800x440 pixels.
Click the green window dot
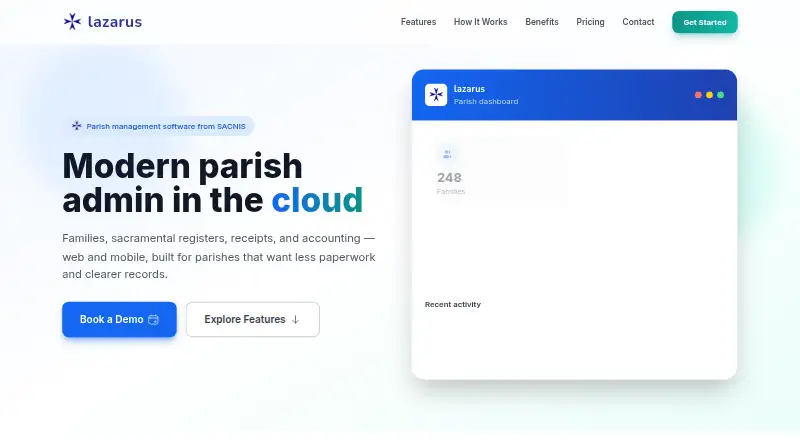[720, 95]
